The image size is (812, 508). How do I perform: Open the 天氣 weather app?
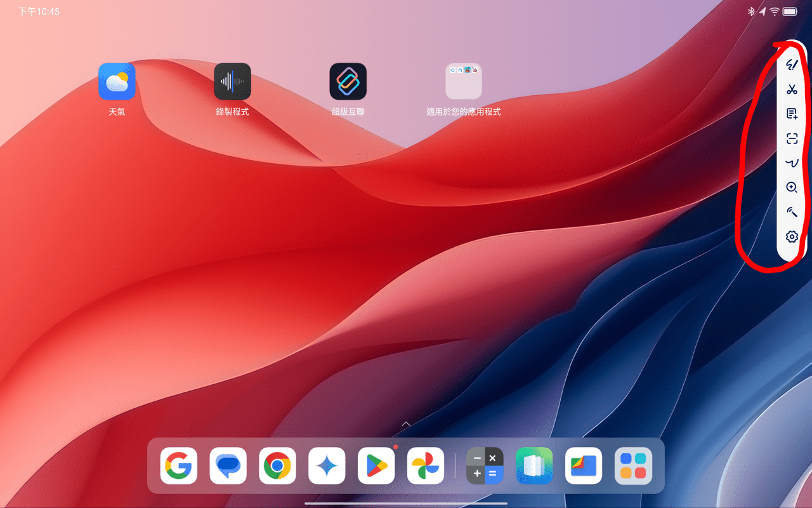tap(117, 81)
